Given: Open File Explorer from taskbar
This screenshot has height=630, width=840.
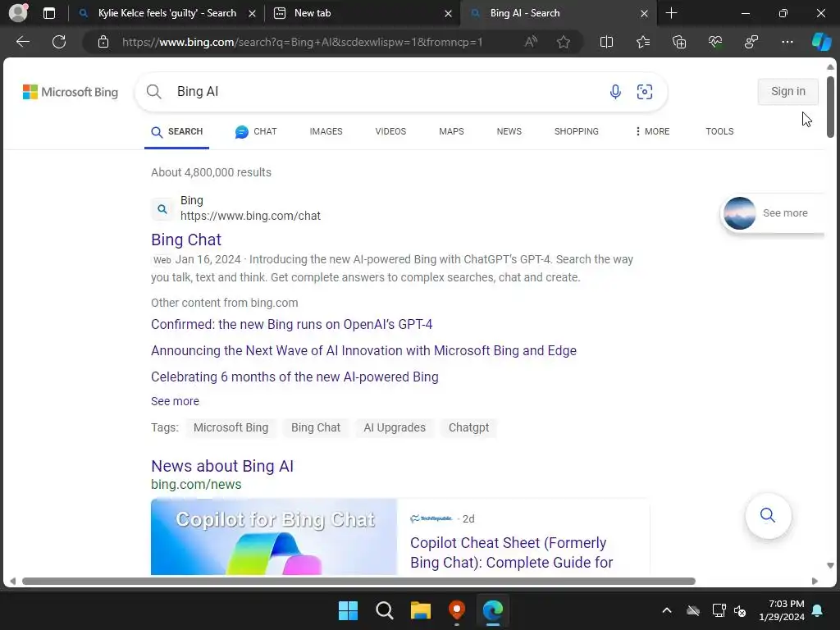Looking at the screenshot, I should click(x=421, y=610).
